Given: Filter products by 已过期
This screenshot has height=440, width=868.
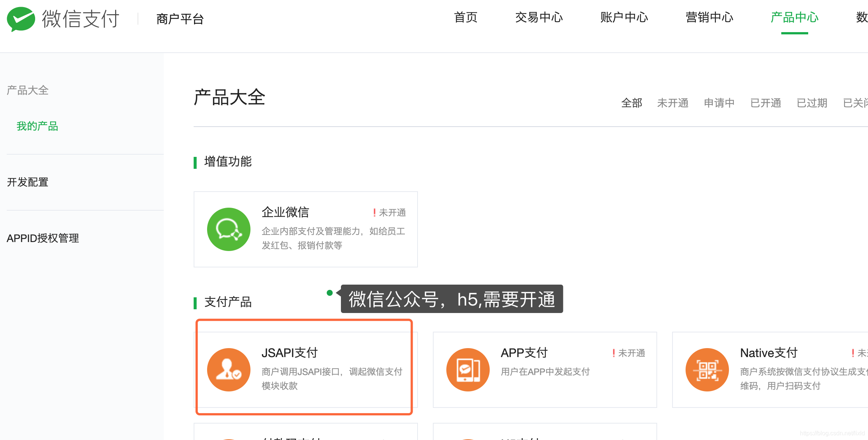Looking at the screenshot, I should coord(812,103).
